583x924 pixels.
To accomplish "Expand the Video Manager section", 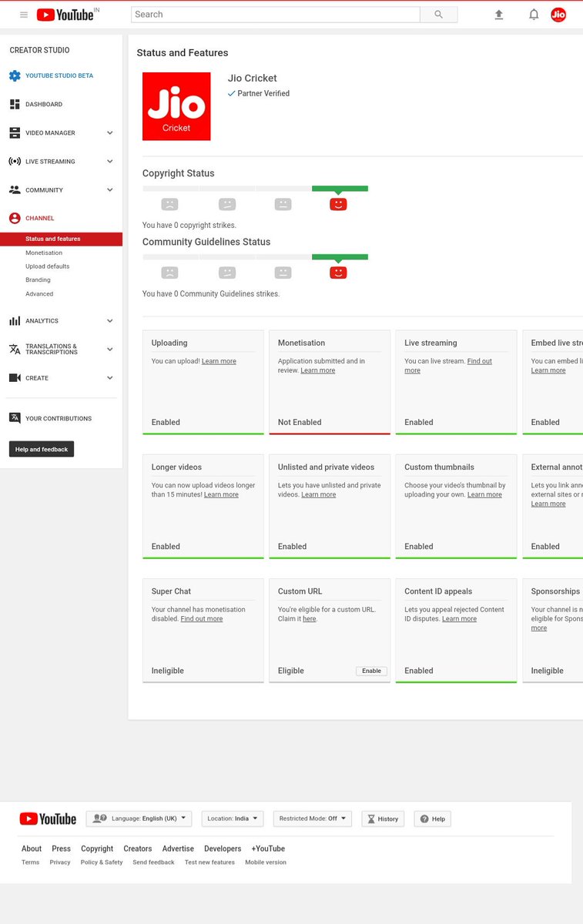I will point(109,132).
